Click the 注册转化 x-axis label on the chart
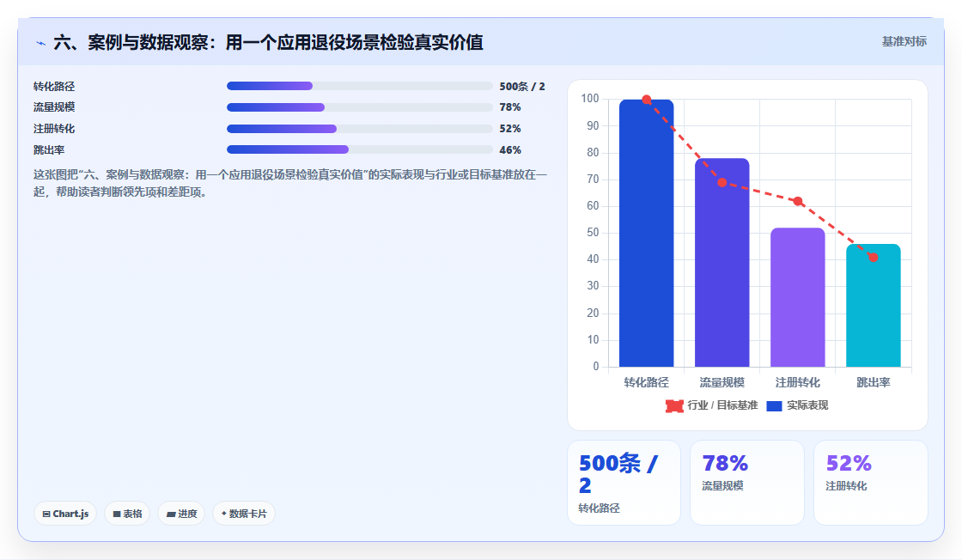This screenshot has width=962, height=560. click(x=798, y=382)
